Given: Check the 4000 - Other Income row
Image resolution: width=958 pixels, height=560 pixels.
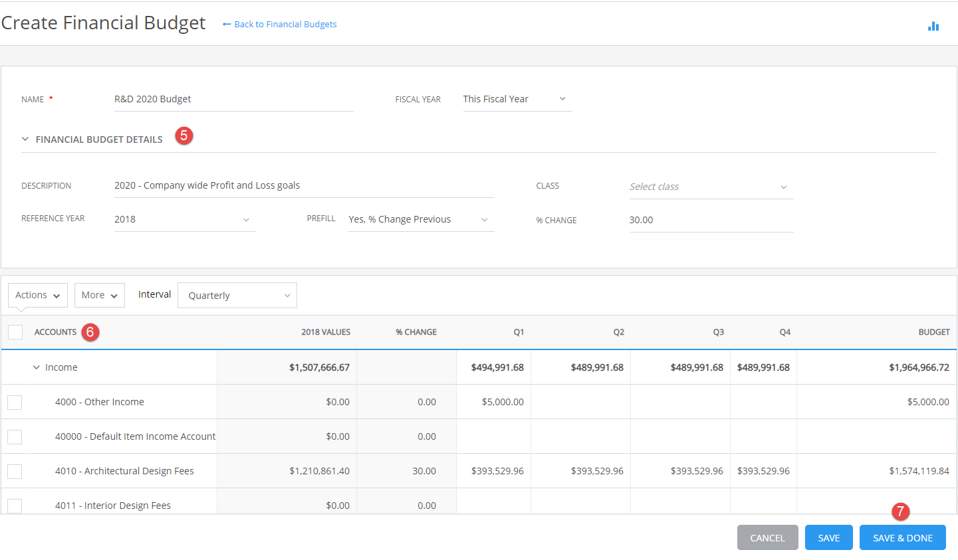Looking at the screenshot, I should pos(15,403).
